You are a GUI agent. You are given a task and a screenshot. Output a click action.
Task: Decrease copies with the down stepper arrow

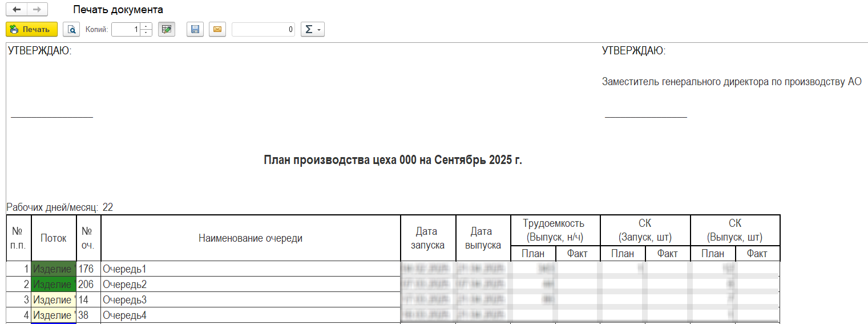coord(146,33)
